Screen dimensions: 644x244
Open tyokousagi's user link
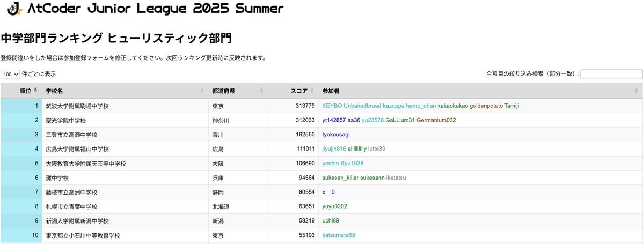tap(336, 135)
